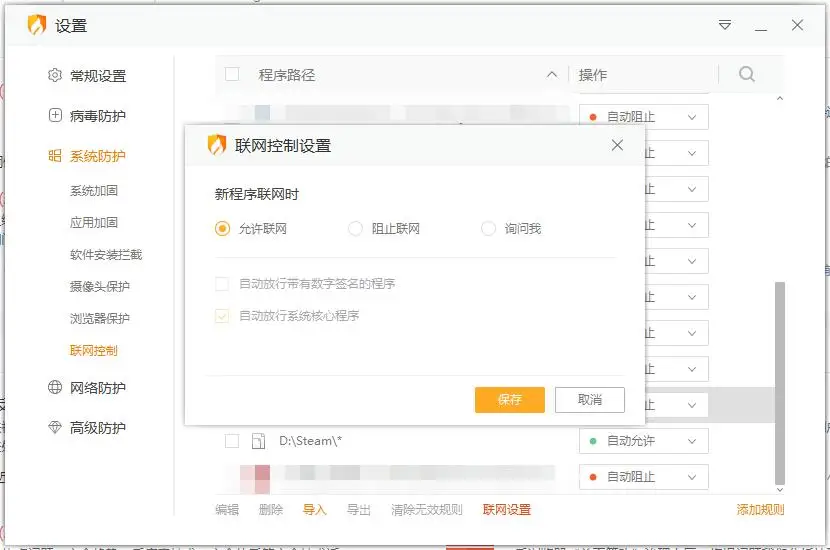Click the plus-box icon beside 病毒防护

pyautogui.click(x=55, y=115)
